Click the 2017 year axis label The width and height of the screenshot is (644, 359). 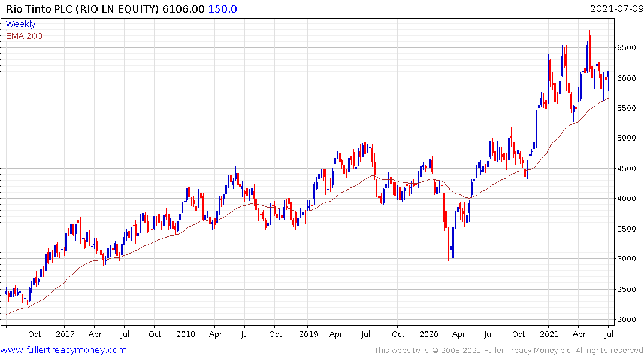[65, 334]
